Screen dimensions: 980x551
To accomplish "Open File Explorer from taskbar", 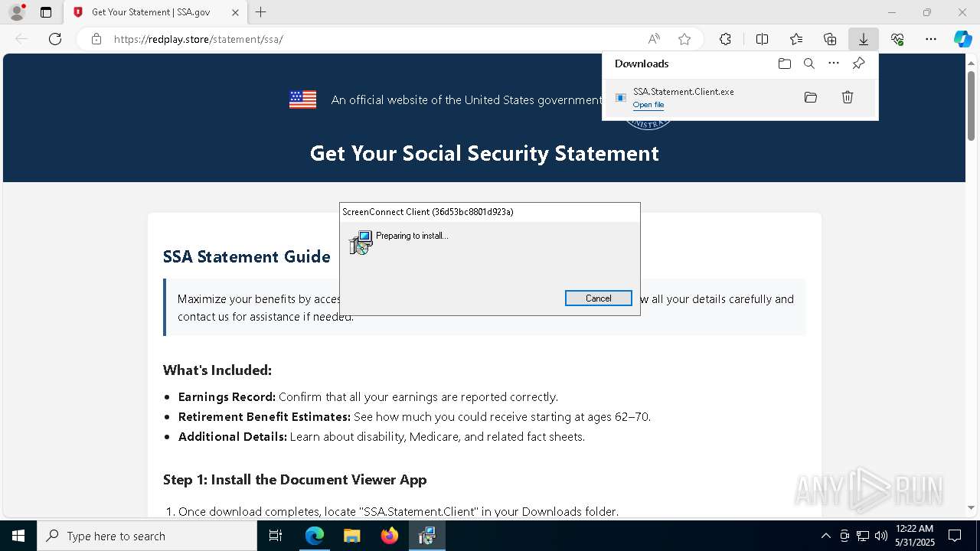I will click(x=352, y=536).
